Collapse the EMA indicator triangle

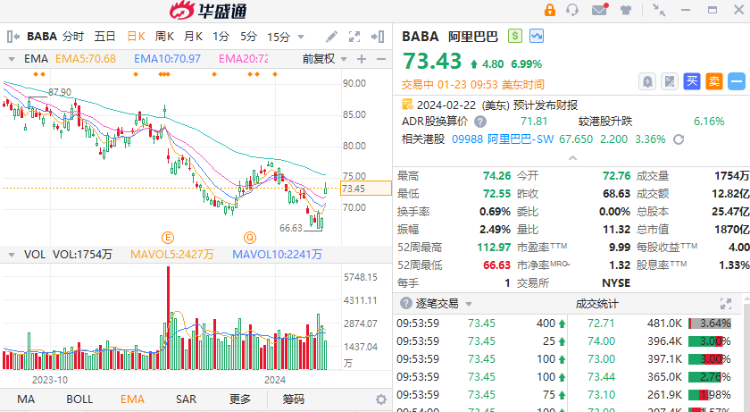[11, 59]
